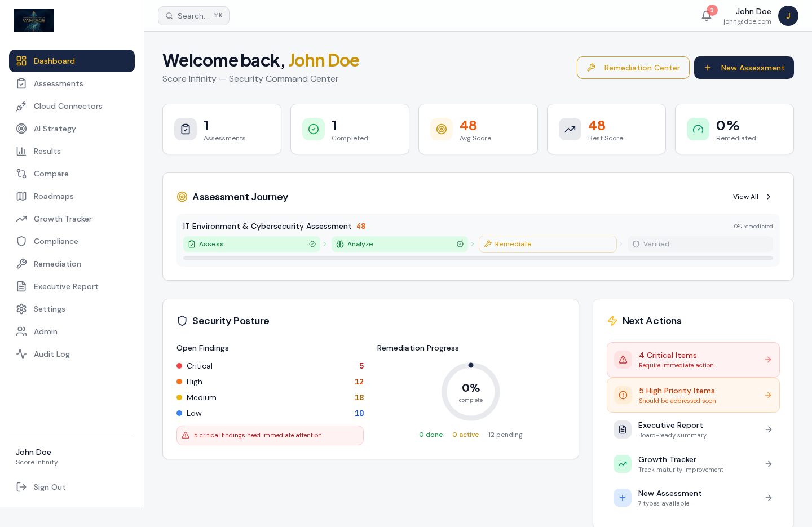
Task: Click the Remediation Center button
Action: (x=633, y=68)
